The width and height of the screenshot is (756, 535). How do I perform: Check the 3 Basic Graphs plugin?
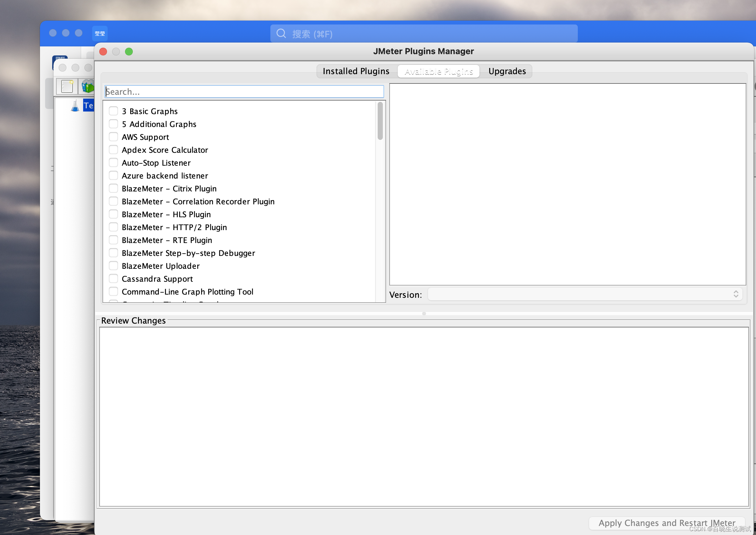tap(113, 111)
